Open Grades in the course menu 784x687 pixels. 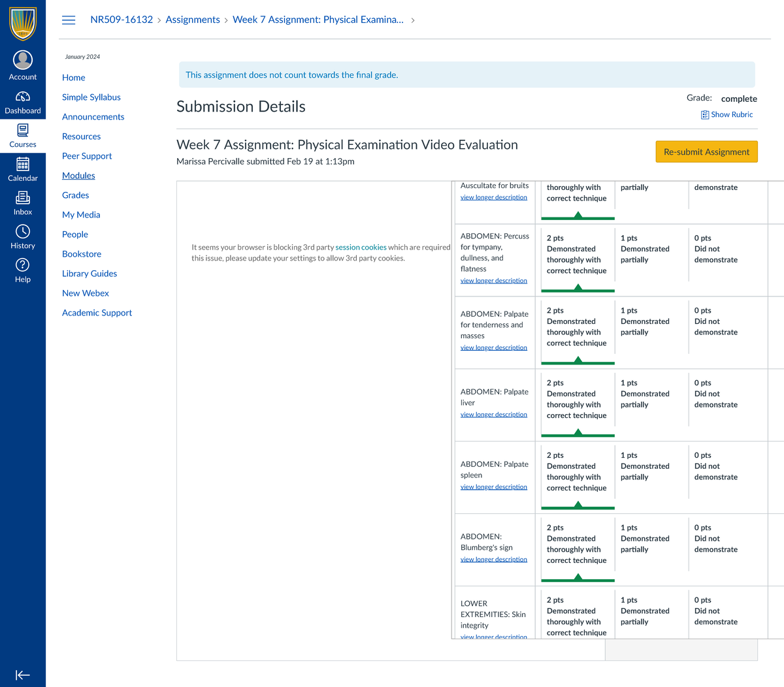[x=76, y=195]
